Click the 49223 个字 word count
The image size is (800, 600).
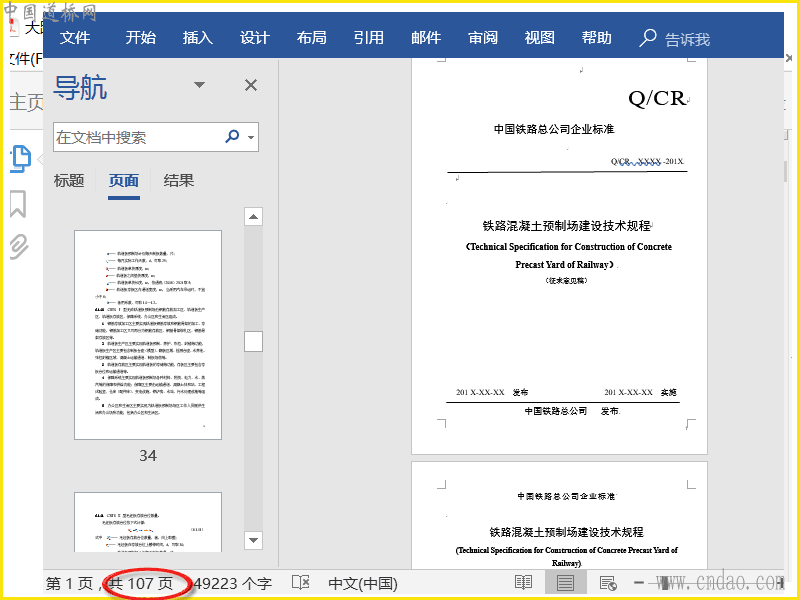[x=233, y=583]
